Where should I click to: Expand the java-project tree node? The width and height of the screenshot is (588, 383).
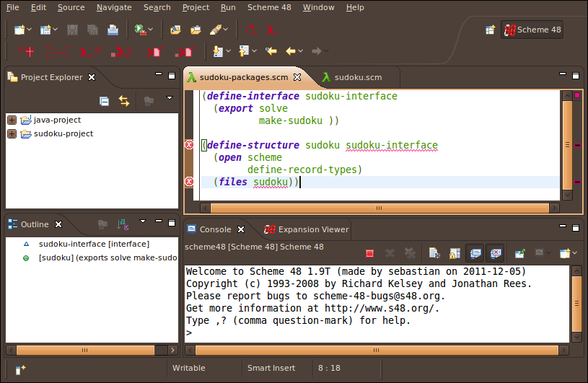(x=12, y=120)
